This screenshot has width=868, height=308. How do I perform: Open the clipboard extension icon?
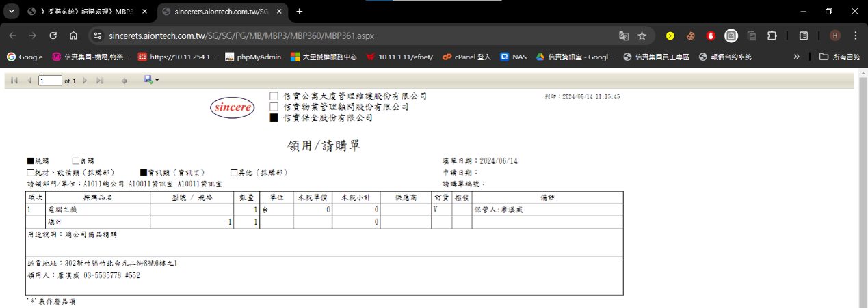pos(731,36)
